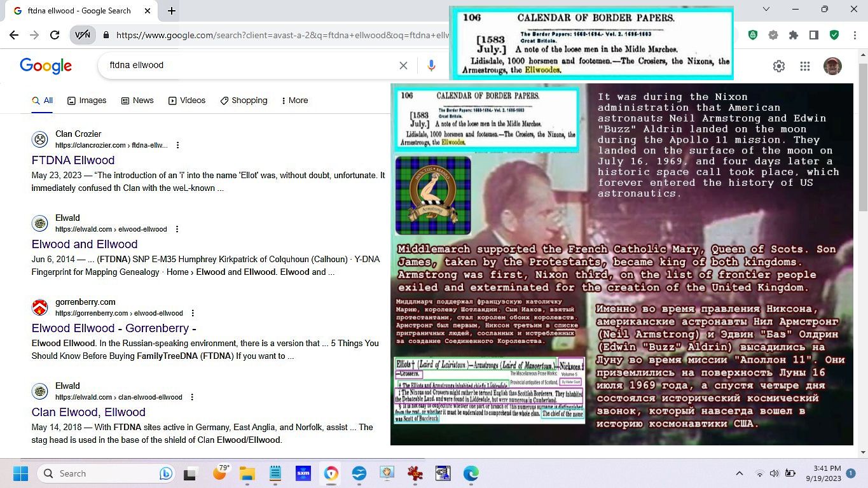
Task: Open options for the elwood-ellwood Elwald result
Action: click(x=177, y=229)
